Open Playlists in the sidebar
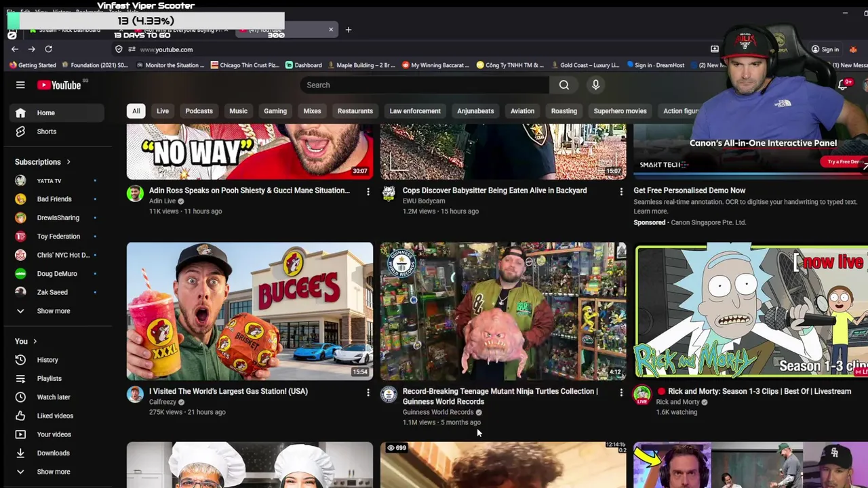This screenshot has width=868, height=488. click(x=57, y=378)
